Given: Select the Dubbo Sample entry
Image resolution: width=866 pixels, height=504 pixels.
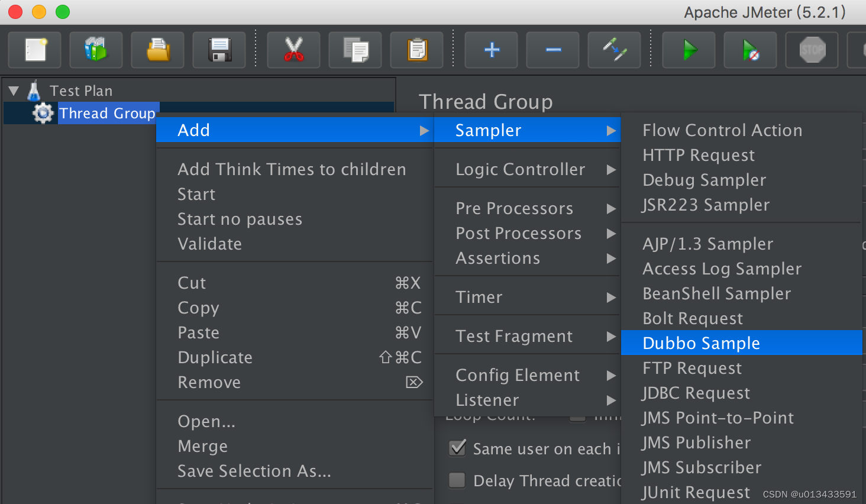Looking at the screenshot, I should [x=742, y=343].
